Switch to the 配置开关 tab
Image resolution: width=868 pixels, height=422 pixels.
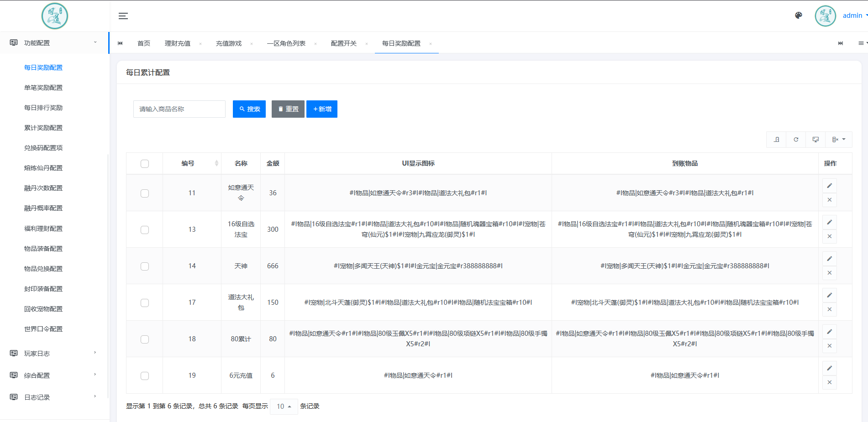coord(343,43)
